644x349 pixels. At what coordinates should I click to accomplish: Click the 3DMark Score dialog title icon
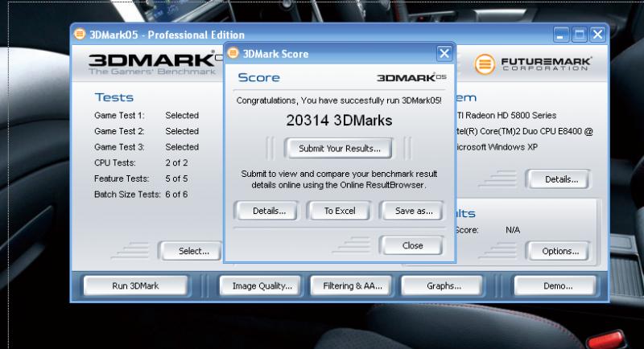click(233, 53)
